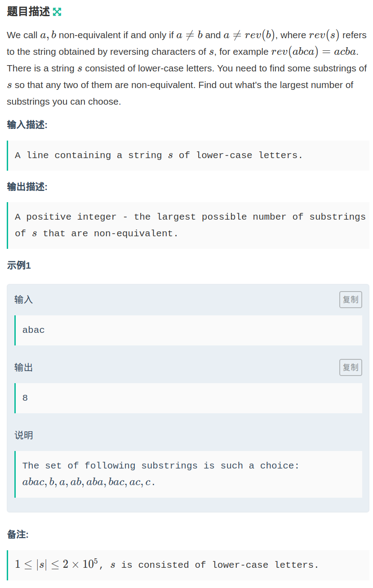Viewport: 373px width, 588px height.
Task: Click the sample input text abac
Action: [34, 330]
